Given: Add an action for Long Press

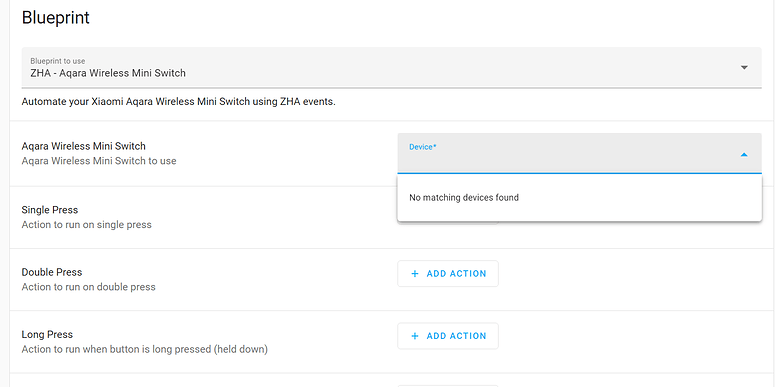Looking at the screenshot, I should coord(448,336).
